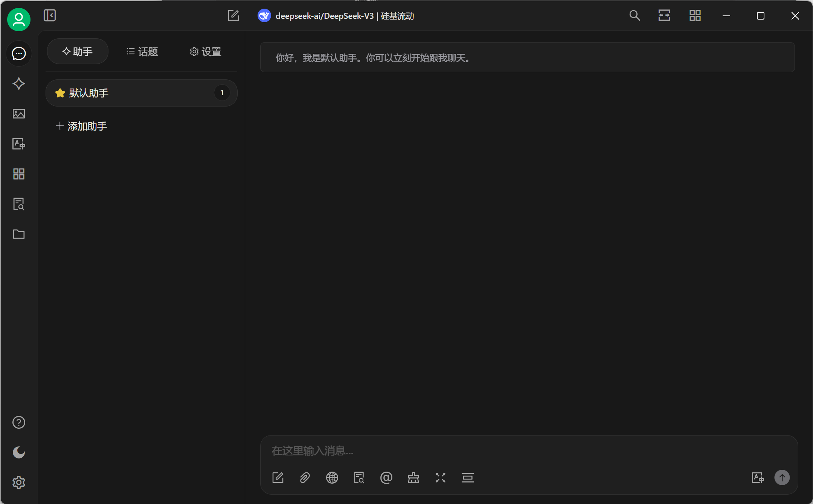Collapse the left assistants panel

[50, 15]
